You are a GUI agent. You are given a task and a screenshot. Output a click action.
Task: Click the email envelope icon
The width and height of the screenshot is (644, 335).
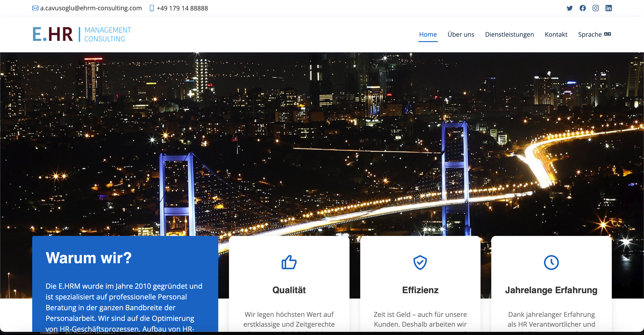[35, 8]
